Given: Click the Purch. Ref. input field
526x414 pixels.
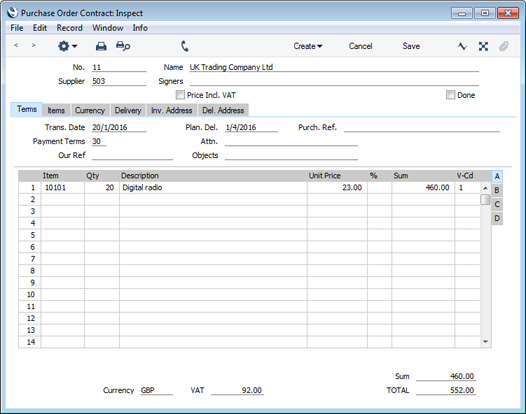Looking at the screenshot, I should pos(422,127).
